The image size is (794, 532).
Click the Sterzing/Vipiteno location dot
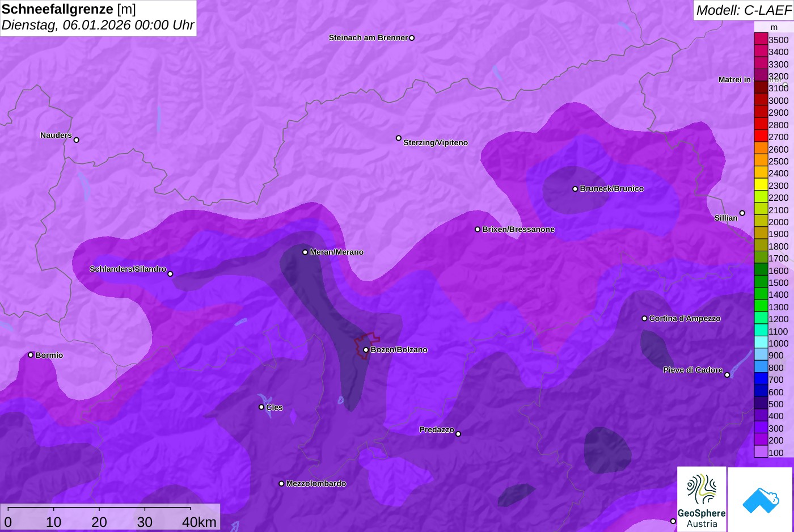point(399,138)
